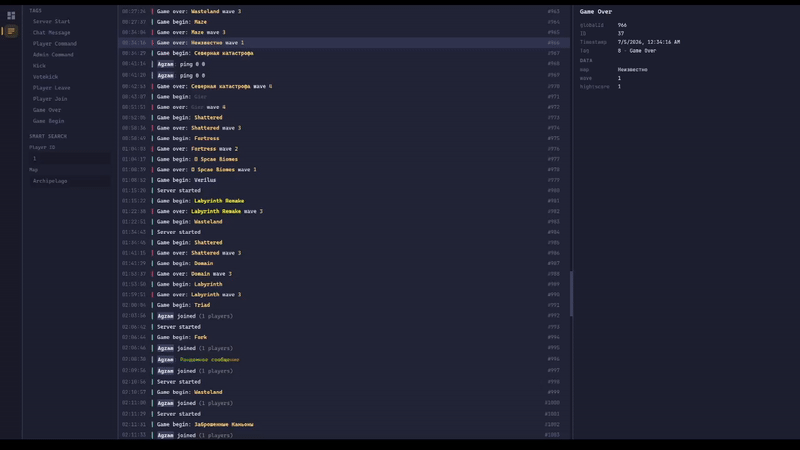Select 'Agzam joined (1 players)' row #992

coord(344,316)
